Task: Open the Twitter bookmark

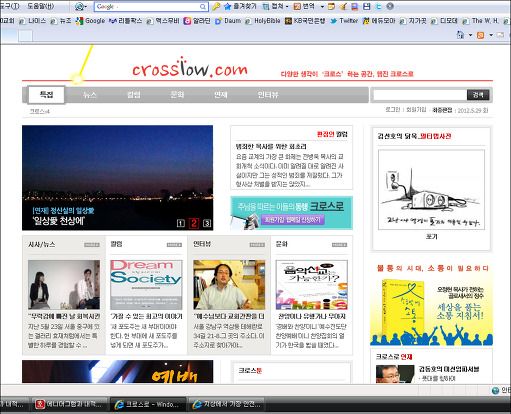Action: coord(344,21)
